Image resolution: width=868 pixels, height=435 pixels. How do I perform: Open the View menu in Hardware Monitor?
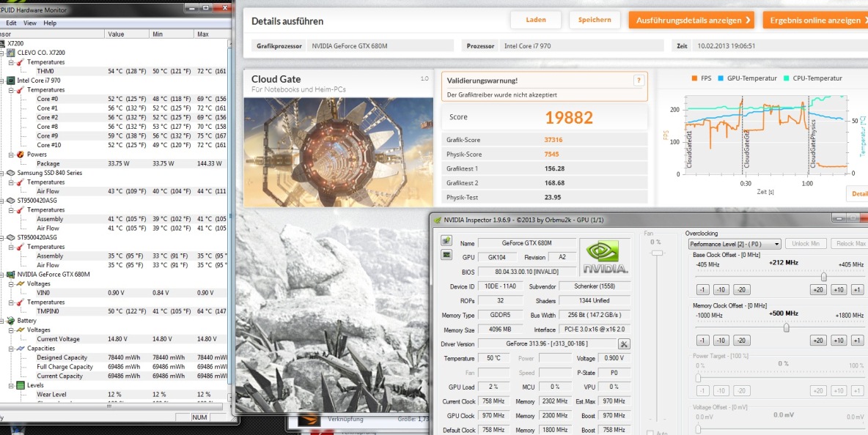pyautogui.click(x=30, y=23)
